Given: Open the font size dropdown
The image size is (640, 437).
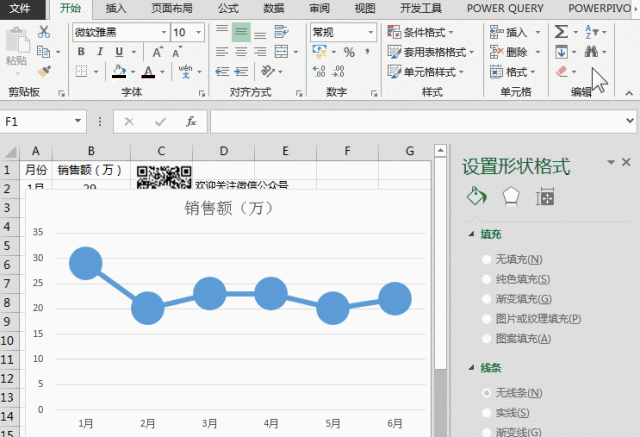Looking at the screenshot, I should [199, 32].
